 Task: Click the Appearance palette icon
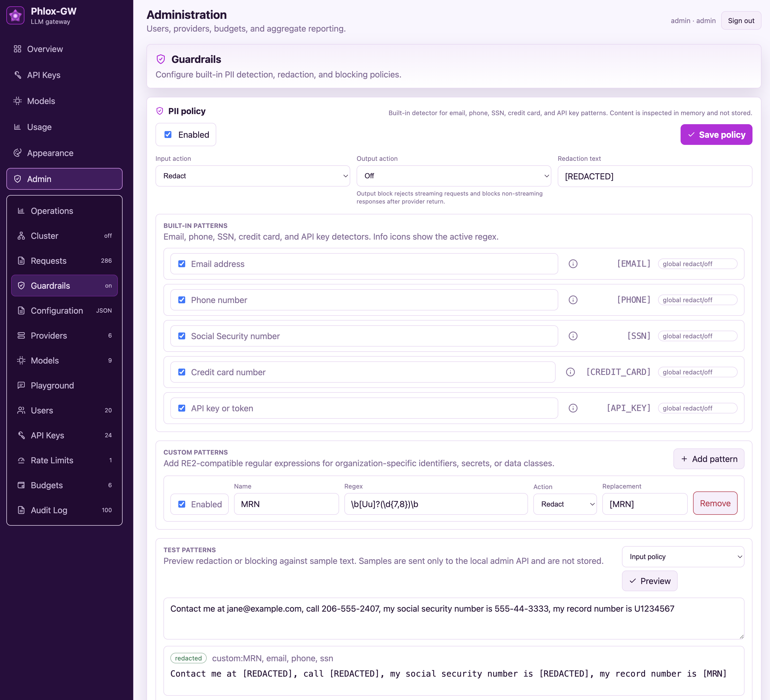point(18,153)
